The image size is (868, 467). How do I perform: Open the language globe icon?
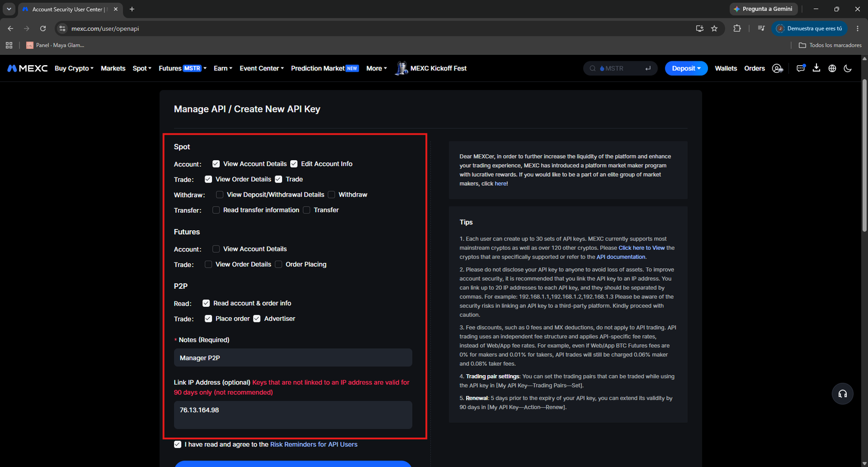tap(832, 68)
